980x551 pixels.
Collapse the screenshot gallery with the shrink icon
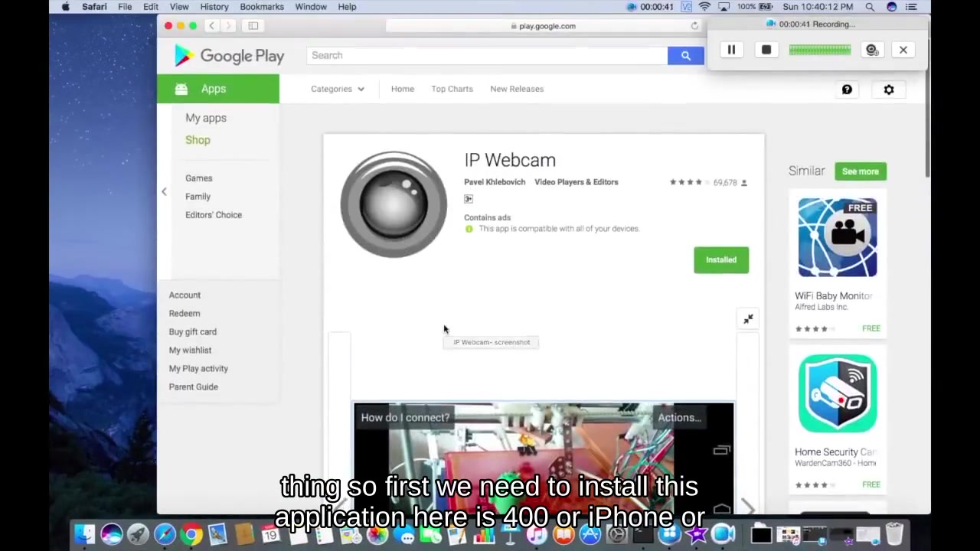click(x=748, y=318)
